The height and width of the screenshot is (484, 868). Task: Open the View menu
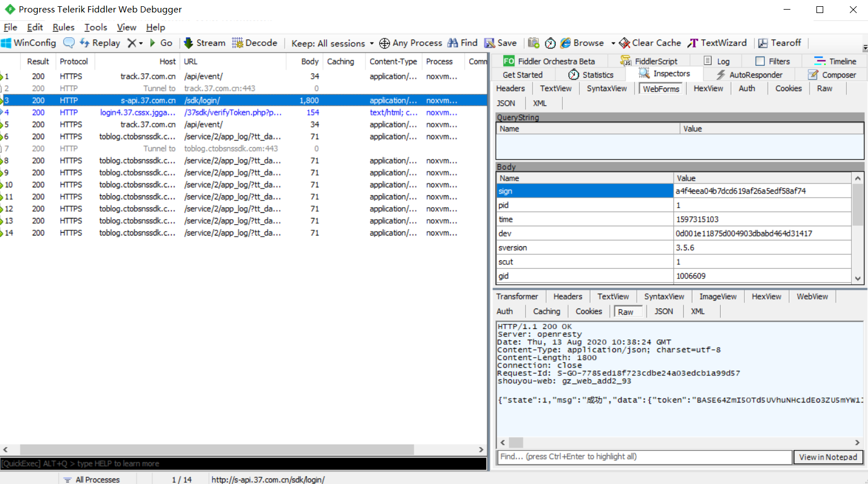tap(126, 27)
